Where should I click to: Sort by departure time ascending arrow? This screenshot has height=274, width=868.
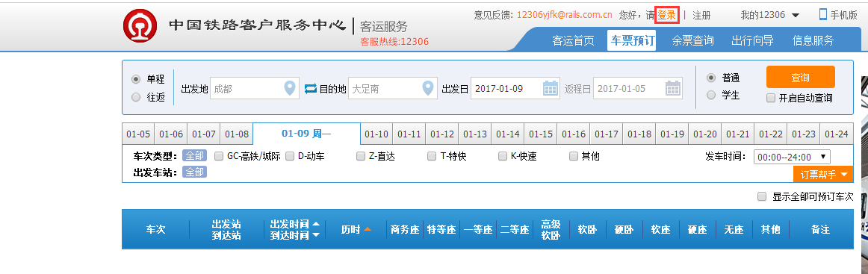coord(316,224)
